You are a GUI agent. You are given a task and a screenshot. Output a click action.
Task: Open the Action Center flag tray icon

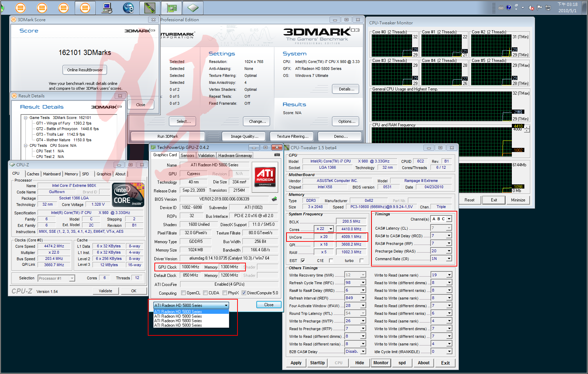point(539,7)
